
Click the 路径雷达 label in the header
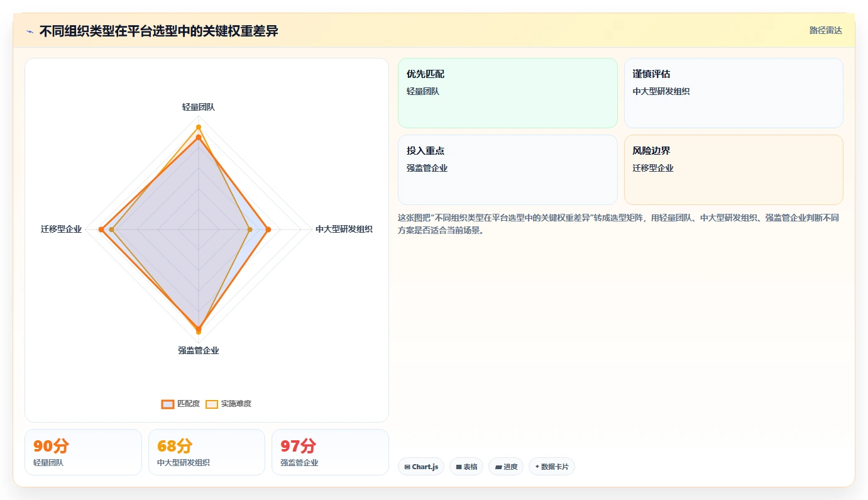825,30
